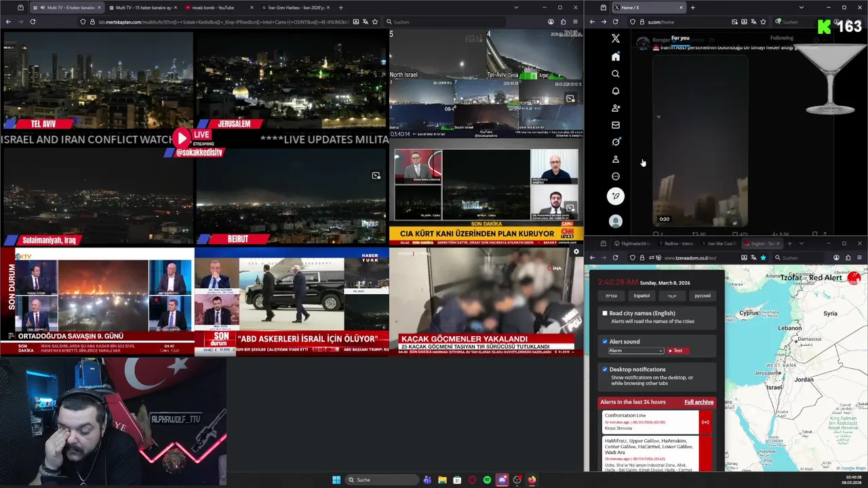This screenshot has height=488, width=868.
Task: Go back in the Multi TV browser window
Action: (x=8, y=22)
